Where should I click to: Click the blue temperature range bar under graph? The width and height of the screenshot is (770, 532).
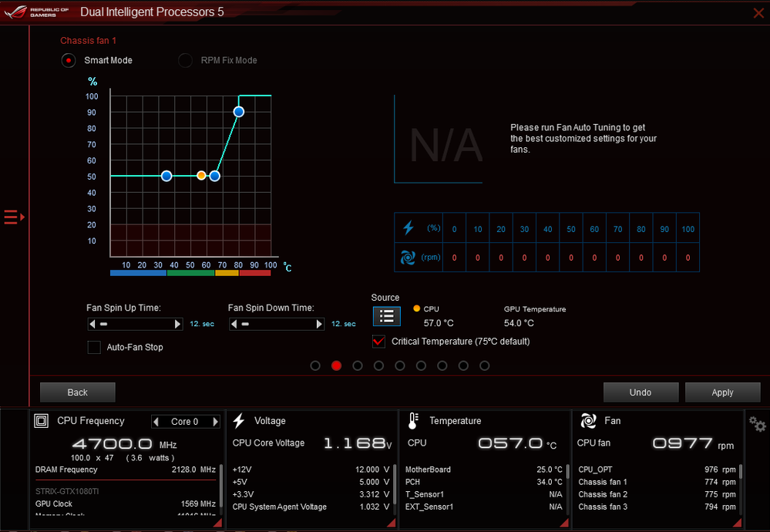click(139, 273)
